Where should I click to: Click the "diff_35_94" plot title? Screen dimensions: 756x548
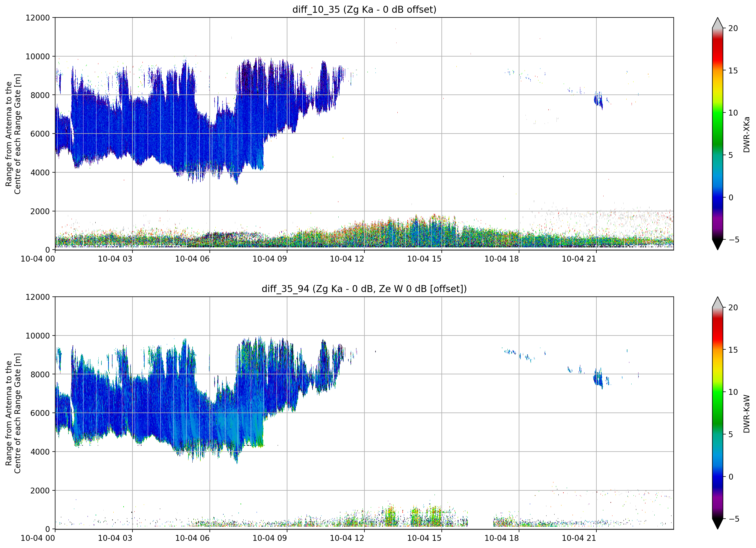coord(364,289)
